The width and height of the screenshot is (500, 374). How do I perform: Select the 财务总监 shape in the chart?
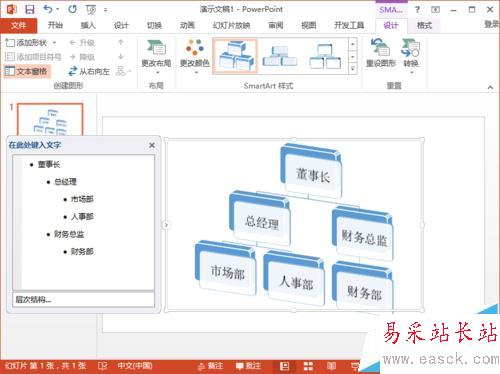(x=363, y=234)
